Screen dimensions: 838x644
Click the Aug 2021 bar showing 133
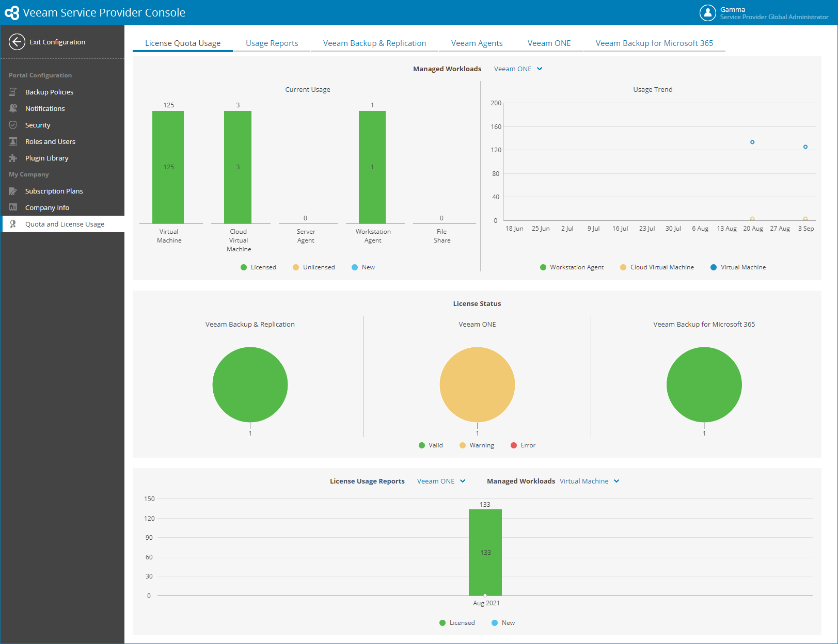(485, 552)
